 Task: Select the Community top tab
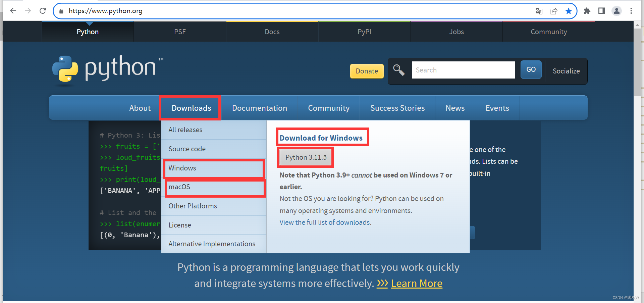pyautogui.click(x=549, y=32)
